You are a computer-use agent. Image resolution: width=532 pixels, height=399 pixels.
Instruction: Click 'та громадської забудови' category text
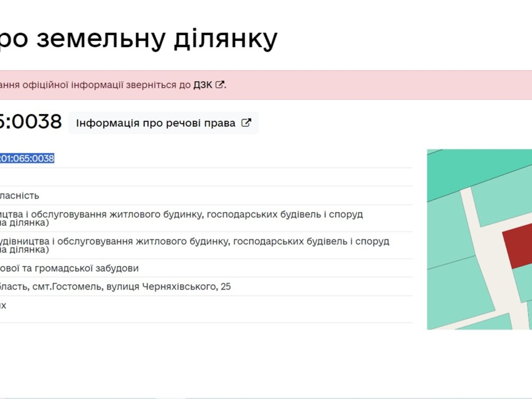pyautogui.click(x=80, y=268)
